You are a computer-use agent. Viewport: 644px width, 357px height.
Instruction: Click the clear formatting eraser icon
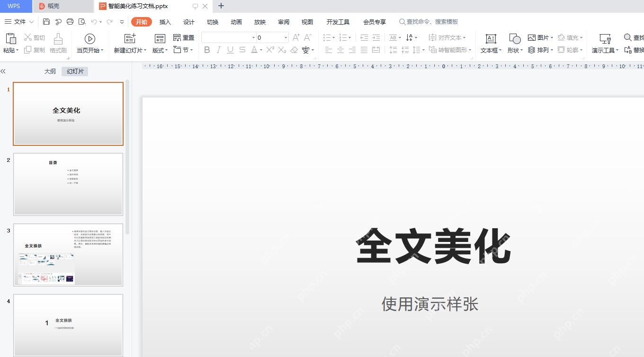pyautogui.click(x=294, y=50)
